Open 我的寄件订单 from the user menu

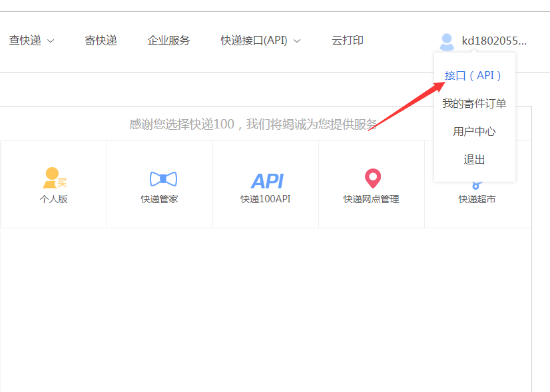[474, 104]
